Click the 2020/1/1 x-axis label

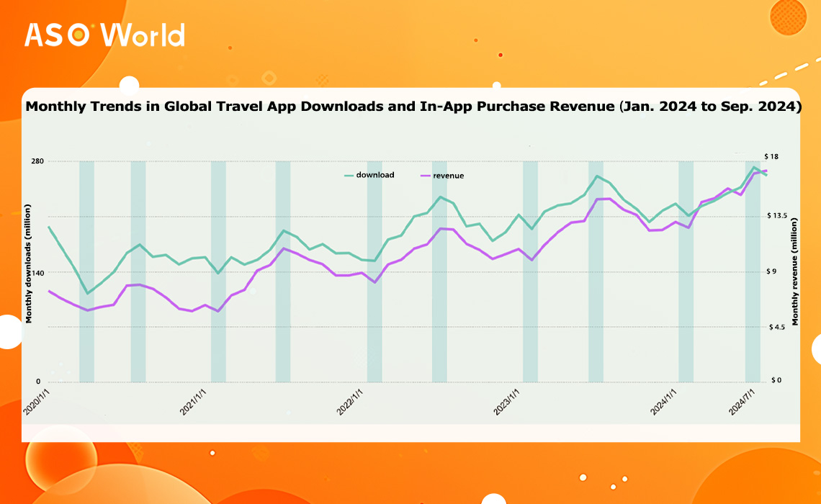pos(37,402)
